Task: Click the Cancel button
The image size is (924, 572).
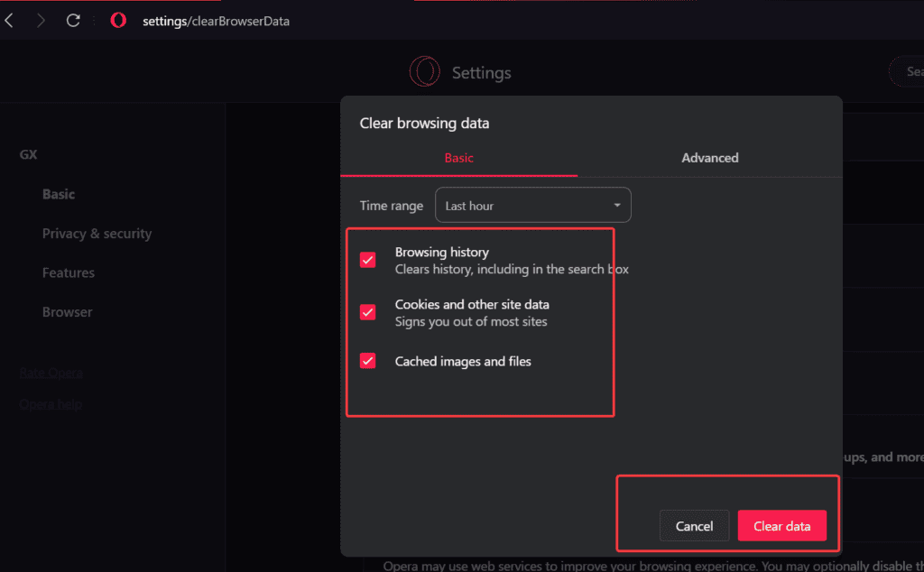Action: [694, 525]
